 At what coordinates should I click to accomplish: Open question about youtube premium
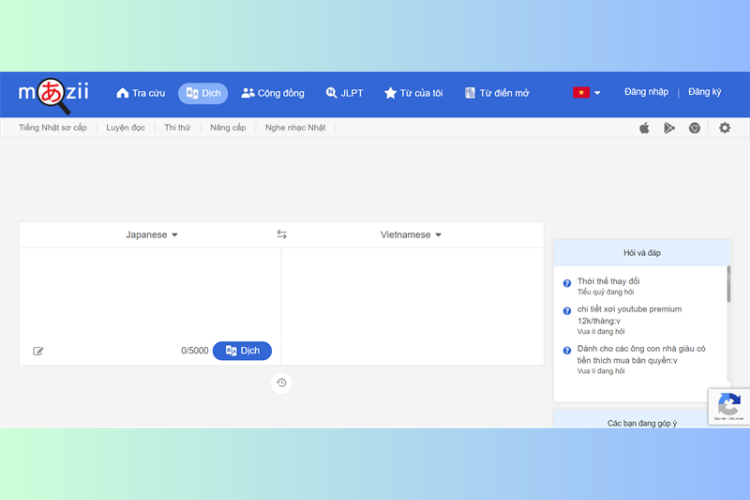pyautogui.click(x=629, y=315)
